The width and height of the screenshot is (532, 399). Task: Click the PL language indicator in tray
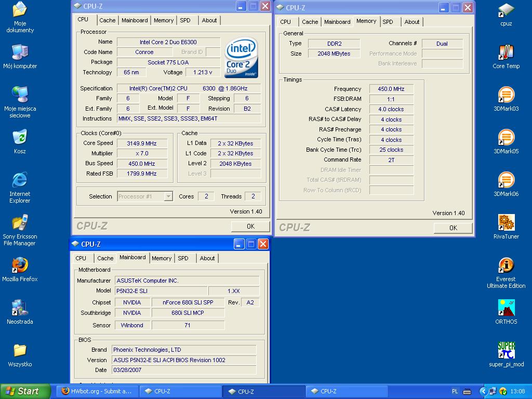coord(455,392)
